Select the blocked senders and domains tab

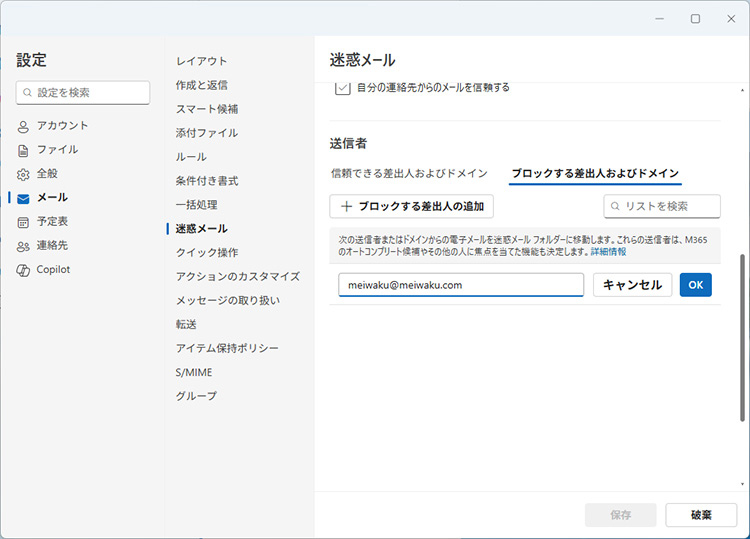pos(595,173)
